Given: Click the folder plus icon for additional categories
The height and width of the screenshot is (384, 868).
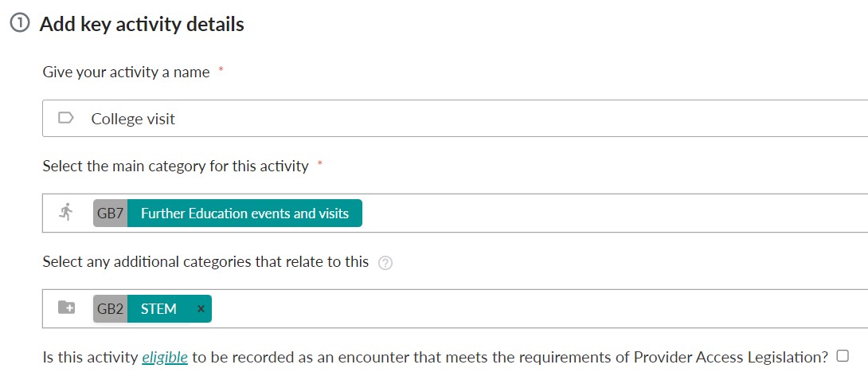Looking at the screenshot, I should (x=66, y=308).
